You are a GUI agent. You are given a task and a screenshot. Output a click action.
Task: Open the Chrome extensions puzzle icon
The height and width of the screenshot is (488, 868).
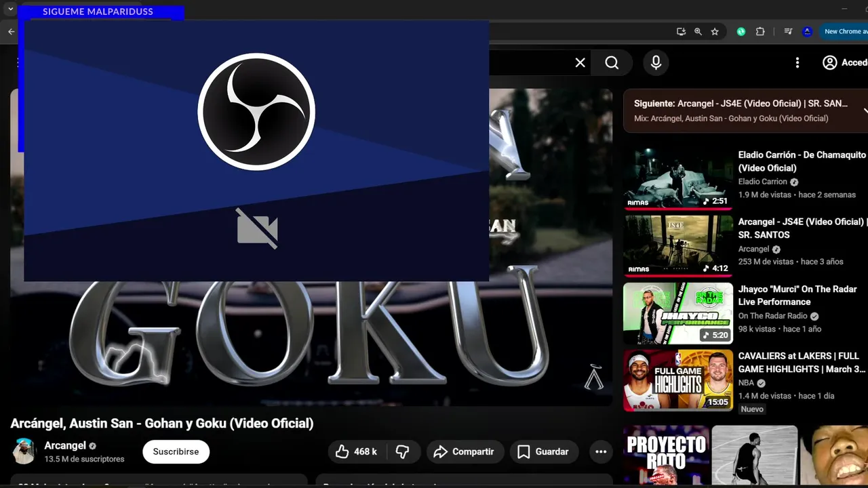(x=760, y=31)
